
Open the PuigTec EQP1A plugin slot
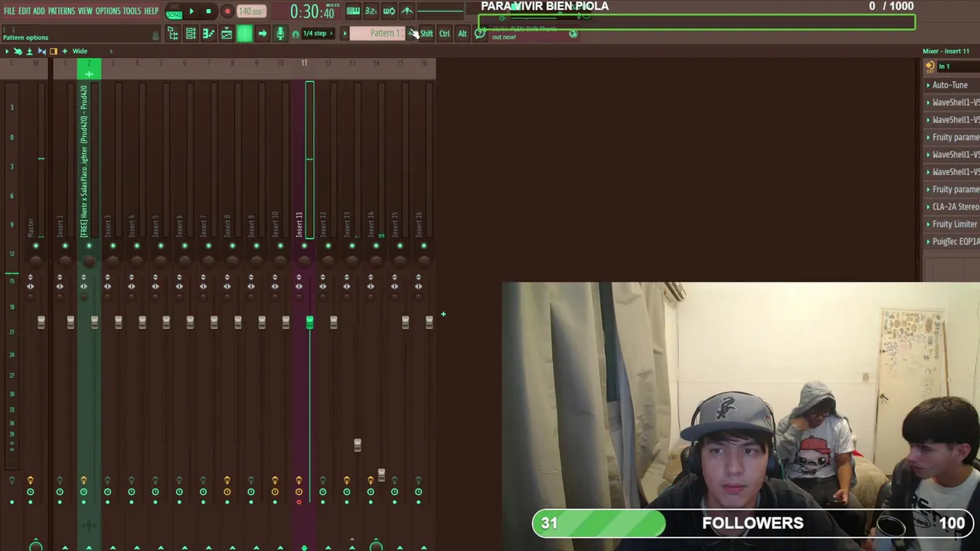pyautogui.click(x=952, y=242)
